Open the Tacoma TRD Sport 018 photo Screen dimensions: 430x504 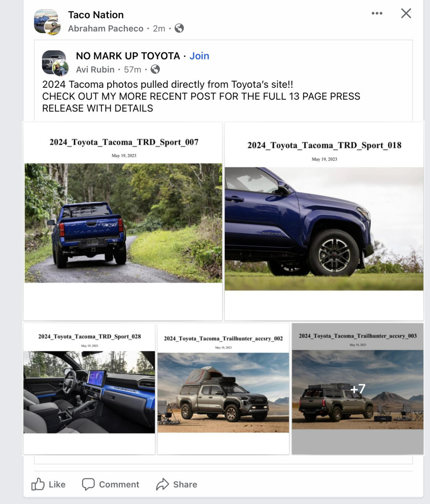[324, 221]
